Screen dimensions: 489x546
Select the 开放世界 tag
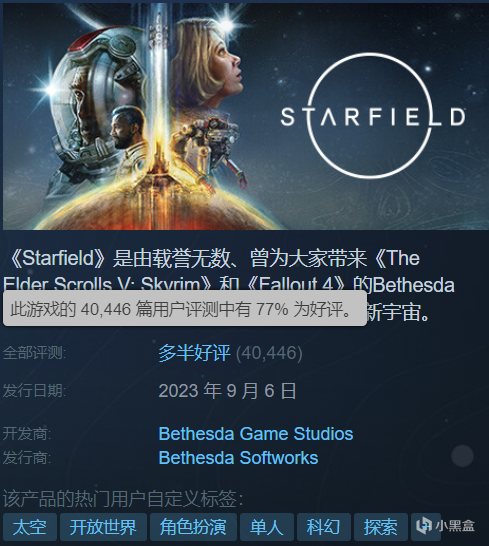[103, 526]
